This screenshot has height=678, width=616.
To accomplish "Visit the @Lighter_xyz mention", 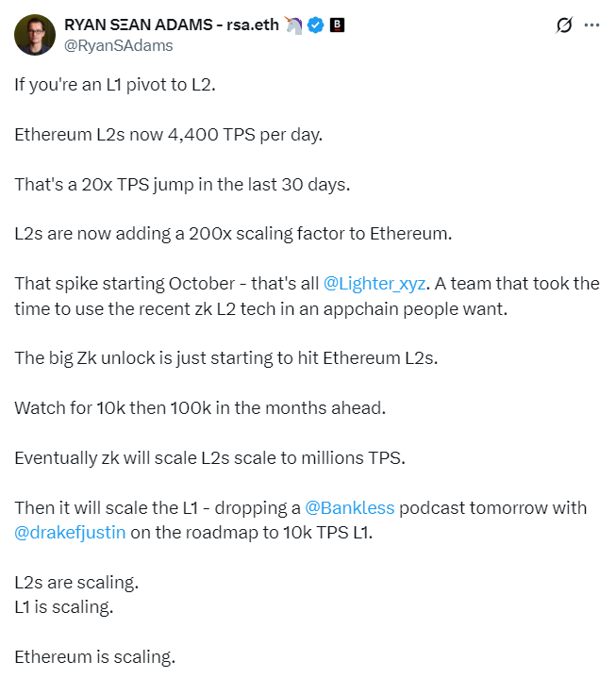I will (x=374, y=283).
